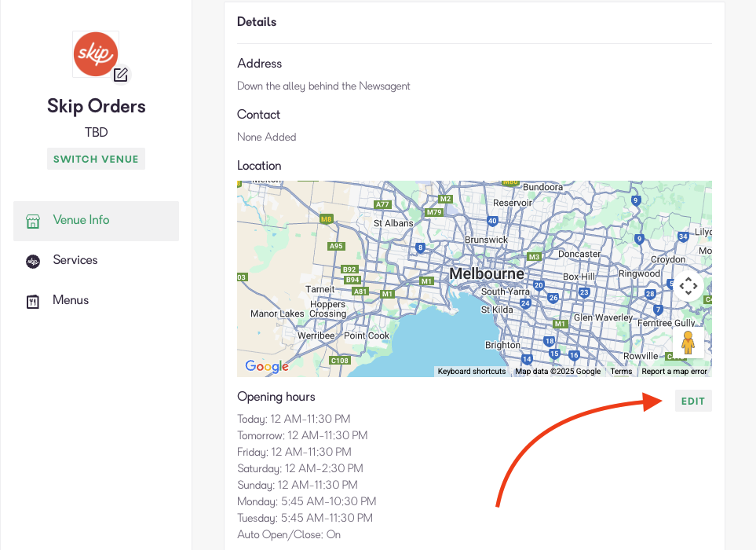Click the Google logo on map
This screenshot has width=756, height=550.
(267, 366)
